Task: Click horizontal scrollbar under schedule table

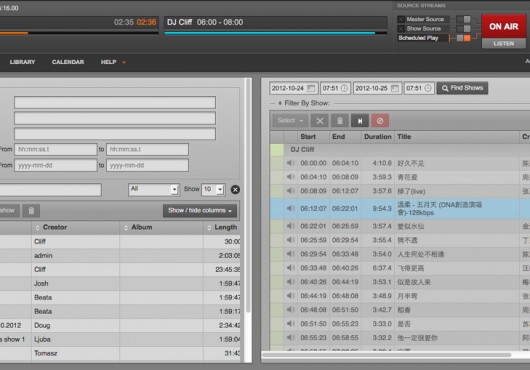Action: tap(386, 354)
